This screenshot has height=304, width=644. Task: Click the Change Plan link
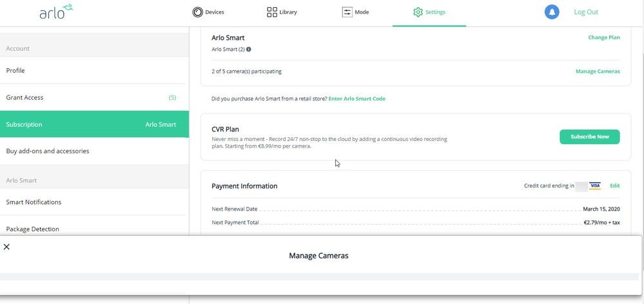click(x=604, y=37)
